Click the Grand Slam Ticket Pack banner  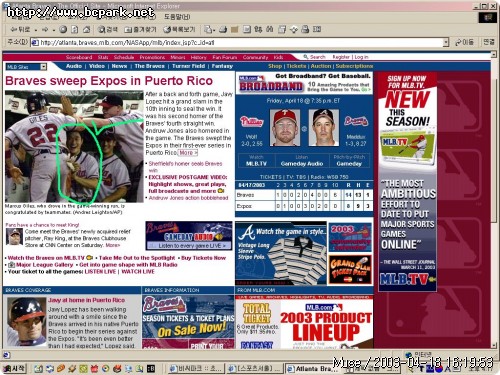coord(350,269)
